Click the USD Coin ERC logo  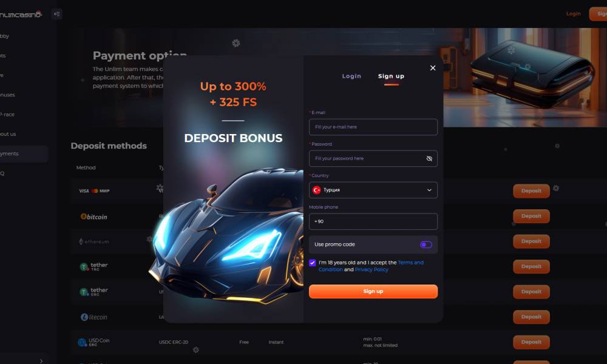pos(93,342)
